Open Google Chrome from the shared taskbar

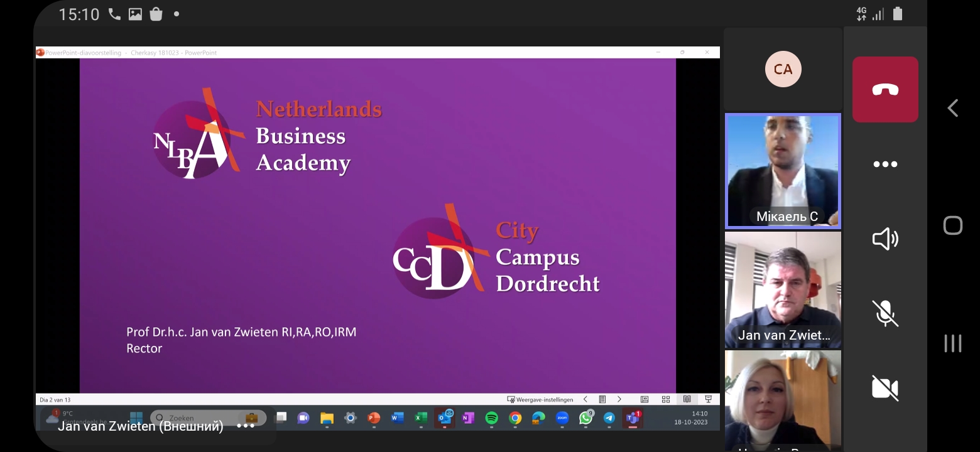click(x=515, y=417)
